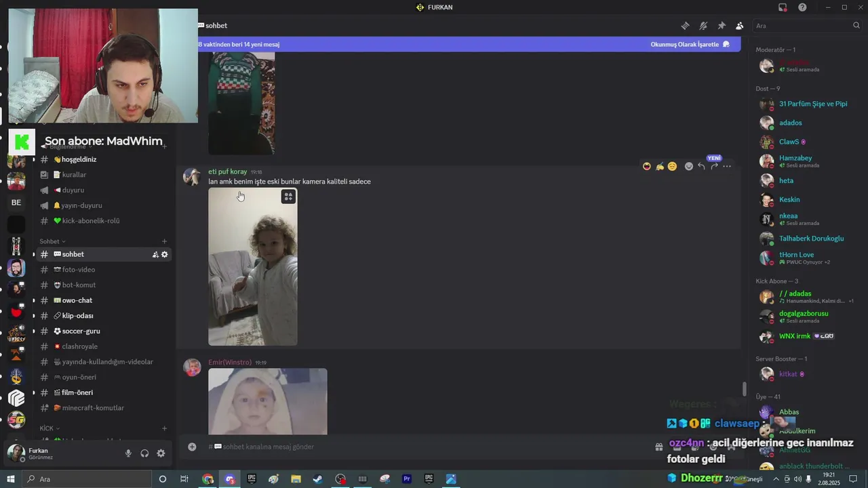
Task: Open Steam from the taskbar
Action: (317, 479)
